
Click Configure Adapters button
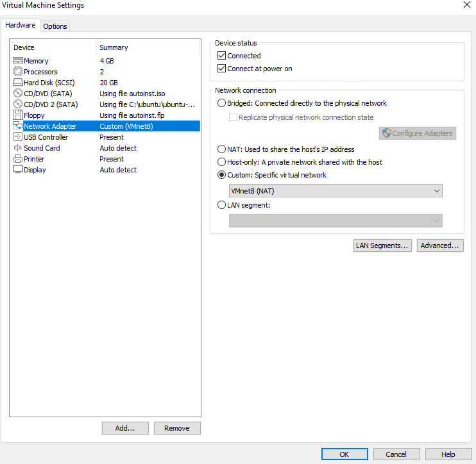point(418,133)
